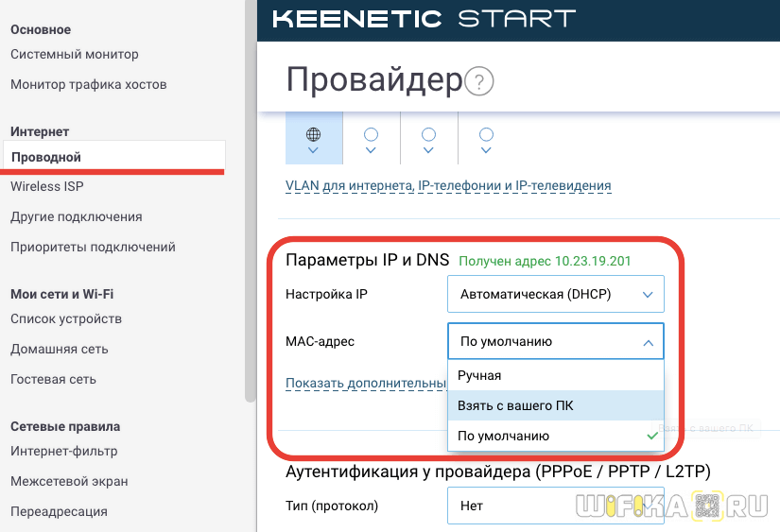The width and height of the screenshot is (780, 532).
Task: Select the first circle port icon after globe
Action: pyautogui.click(x=371, y=140)
